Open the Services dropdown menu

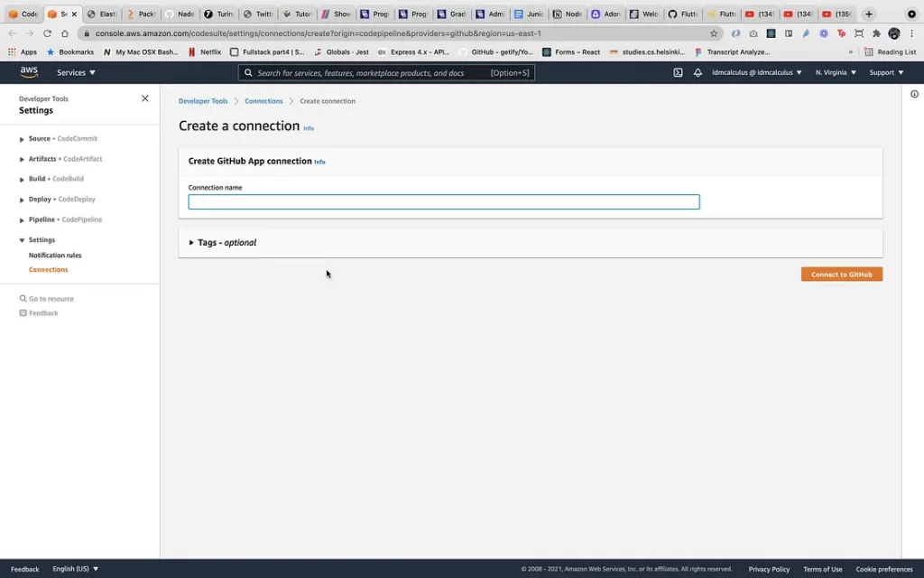click(x=76, y=72)
